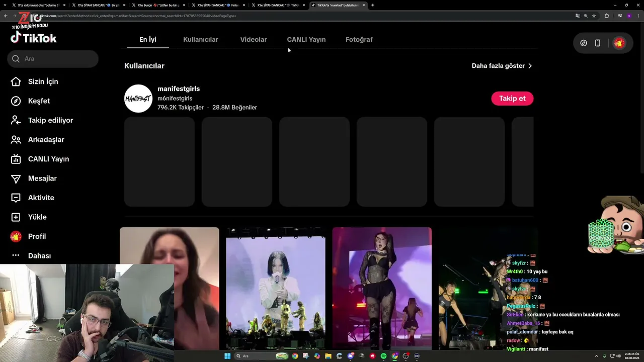This screenshot has height=362, width=644.
Task: Focus the TikTok Ara search box
Action: [53, 59]
